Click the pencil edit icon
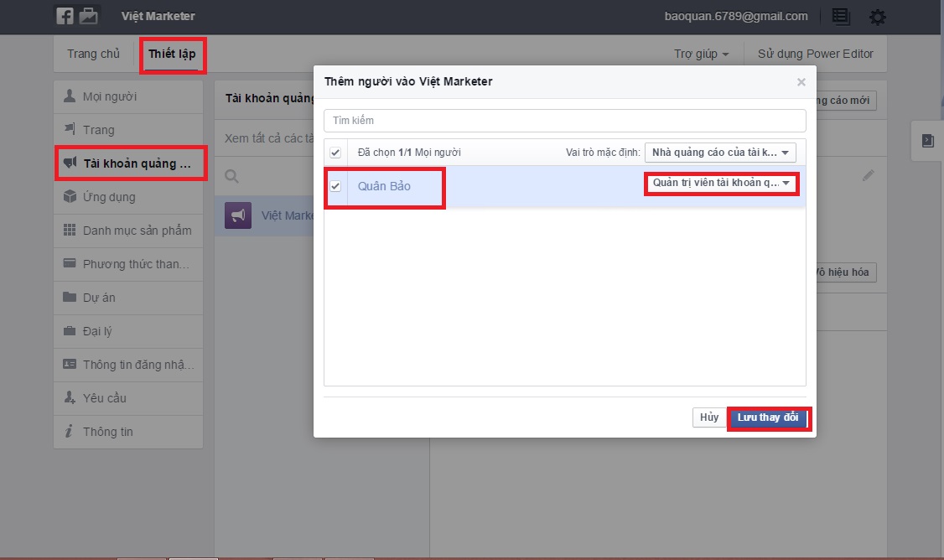The width and height of the screenshot is (944, 560). point(869,175)
